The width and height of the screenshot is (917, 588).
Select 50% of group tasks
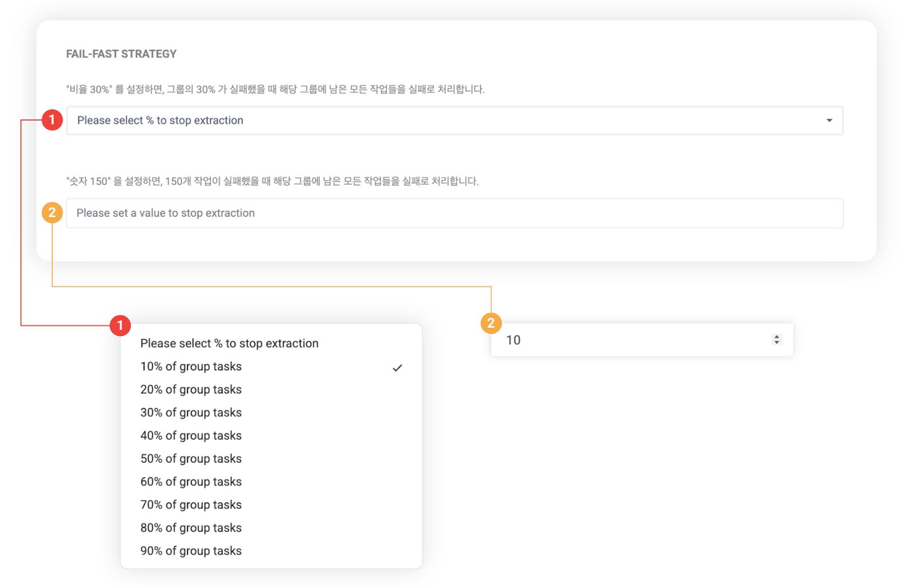tap(191, 458)
